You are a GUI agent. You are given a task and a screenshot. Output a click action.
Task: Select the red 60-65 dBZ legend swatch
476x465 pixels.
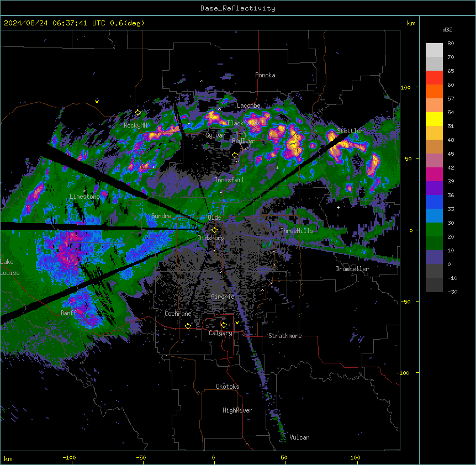click(x=434, y=77)
